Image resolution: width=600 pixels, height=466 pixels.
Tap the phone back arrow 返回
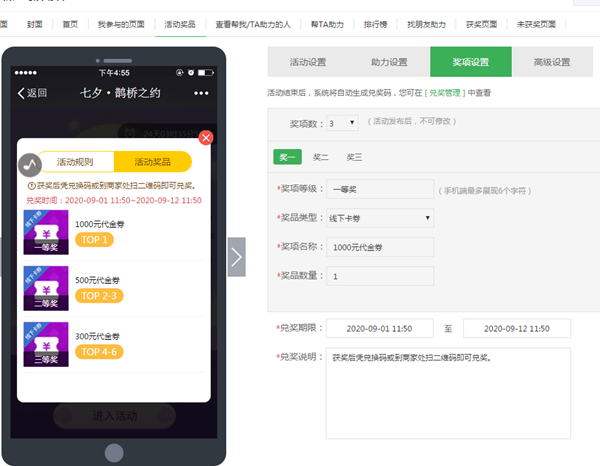point(32,93)
